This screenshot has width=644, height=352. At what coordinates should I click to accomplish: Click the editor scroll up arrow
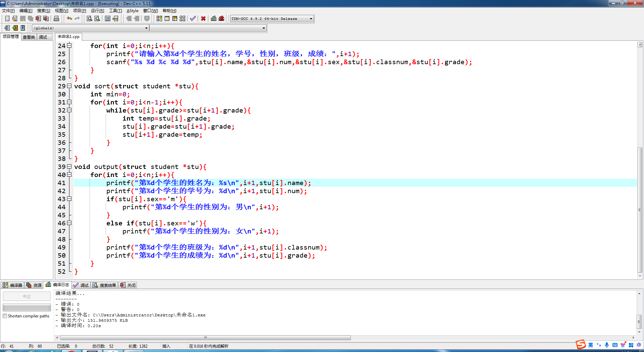pyautogui.click(x=640, y=45)
